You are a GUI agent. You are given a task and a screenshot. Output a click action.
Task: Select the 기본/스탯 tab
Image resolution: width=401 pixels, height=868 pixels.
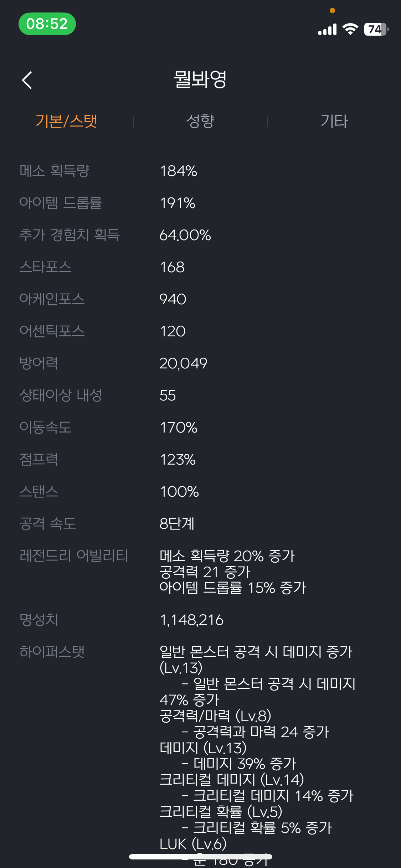point(66,121)
